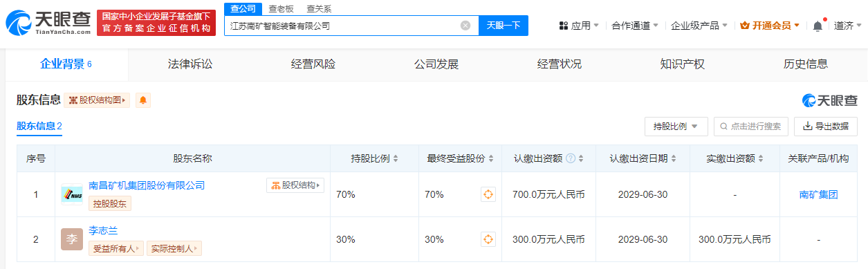The image size is (868, 269).
Task: Click target icon in 李志兰 row
Action: click(488, 239)
